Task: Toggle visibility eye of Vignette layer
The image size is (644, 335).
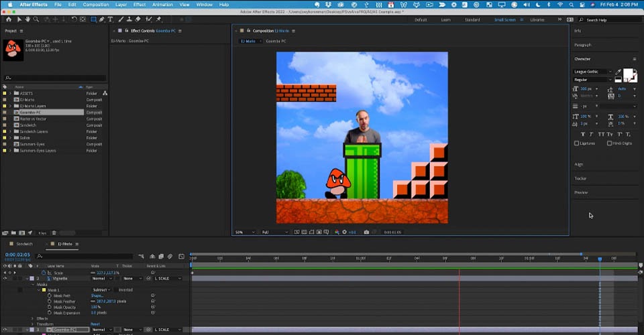Action: (5, 279)
